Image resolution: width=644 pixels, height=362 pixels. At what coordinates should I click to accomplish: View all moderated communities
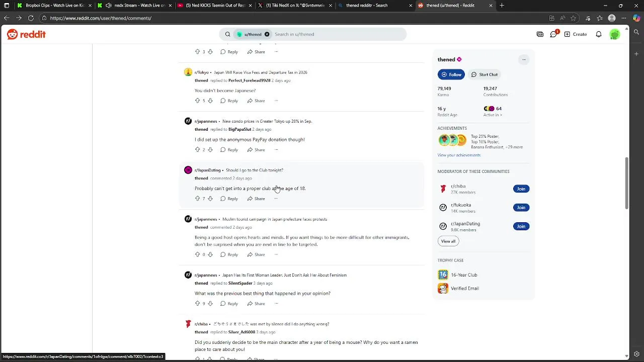(448, 241)
